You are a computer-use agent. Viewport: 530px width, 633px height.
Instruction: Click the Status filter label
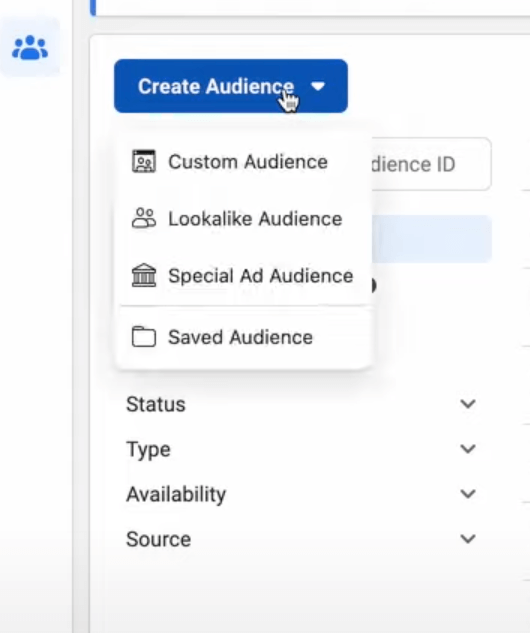pyautogui.click(x=156, y=404)
